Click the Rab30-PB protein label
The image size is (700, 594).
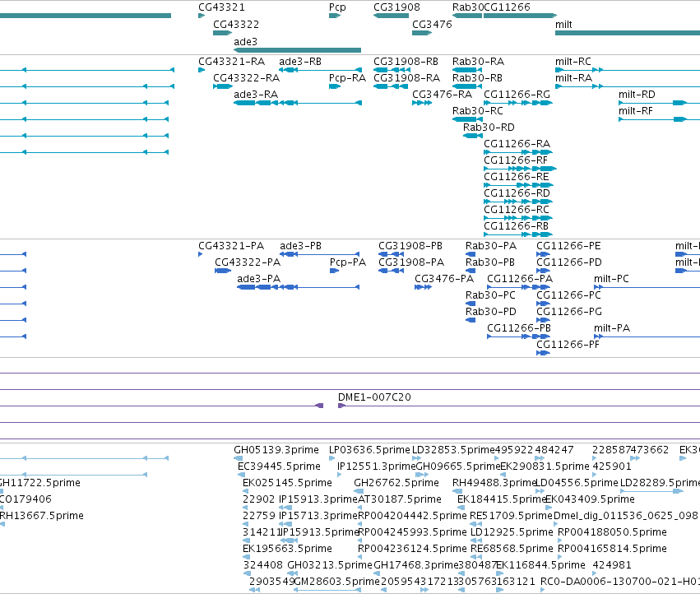(x=490, y=262)
